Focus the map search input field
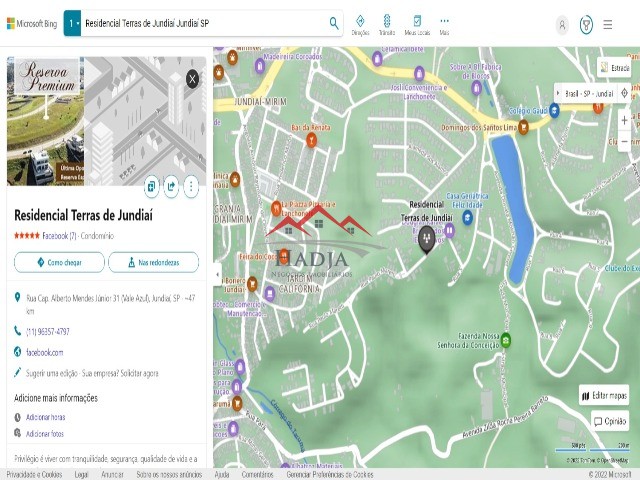Screen dimensions: 640x480 click(x=204, y=24)
